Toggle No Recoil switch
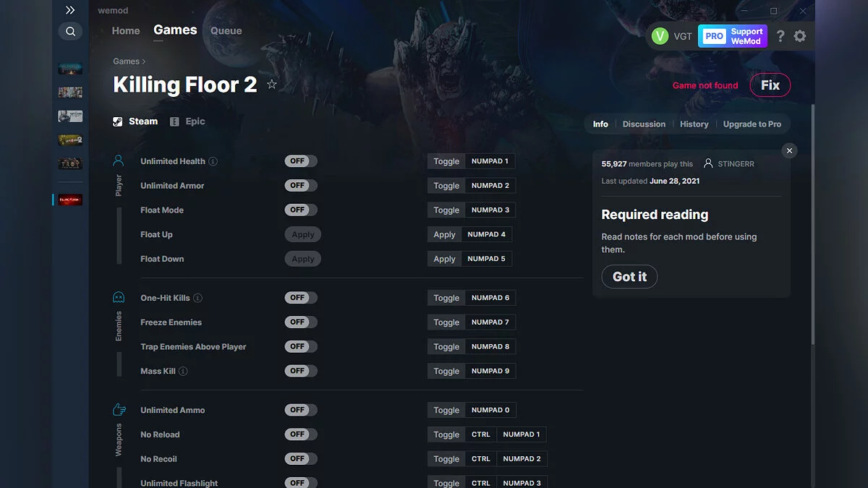 [x=301, y=458]
